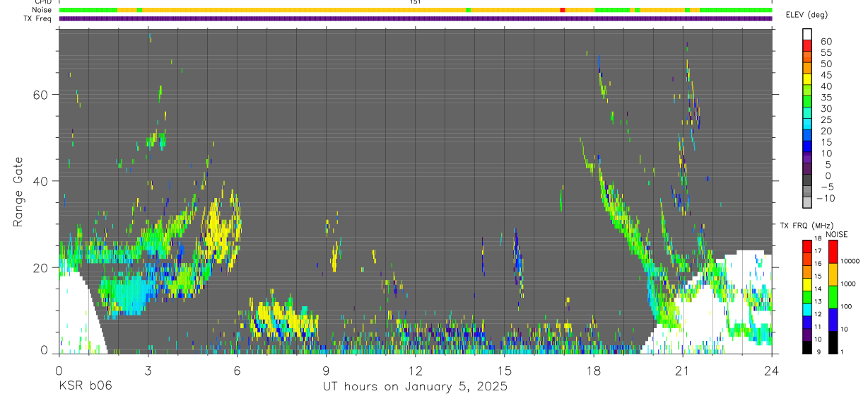Click the white top elevation colorbar box

(x=807, y=33)
